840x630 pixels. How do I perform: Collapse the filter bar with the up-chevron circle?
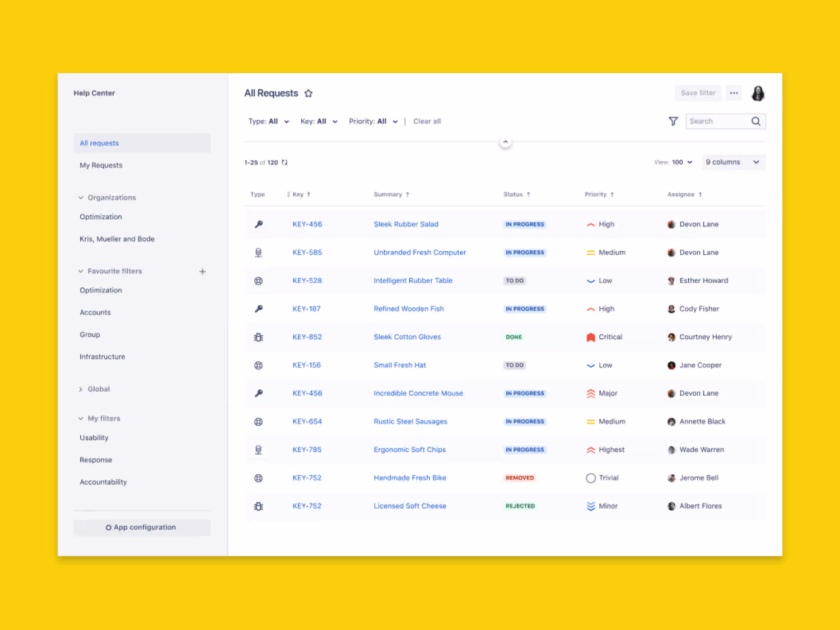(x=505, y=142)
